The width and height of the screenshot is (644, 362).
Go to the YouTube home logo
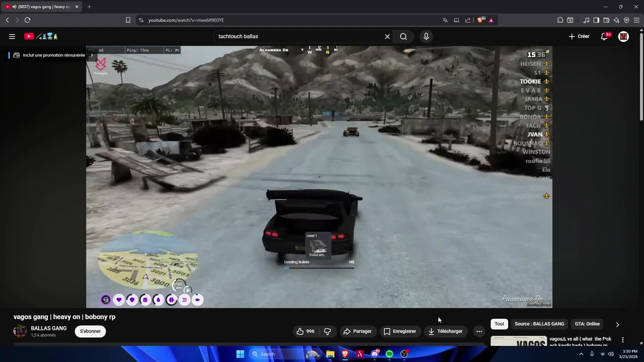click(41, 36)
